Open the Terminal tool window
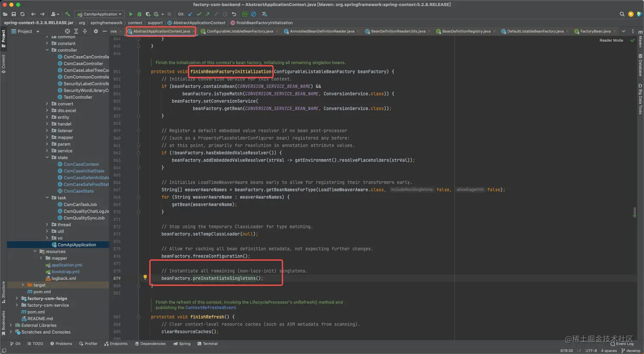This screenshot has height=354, width=644. 207,344
